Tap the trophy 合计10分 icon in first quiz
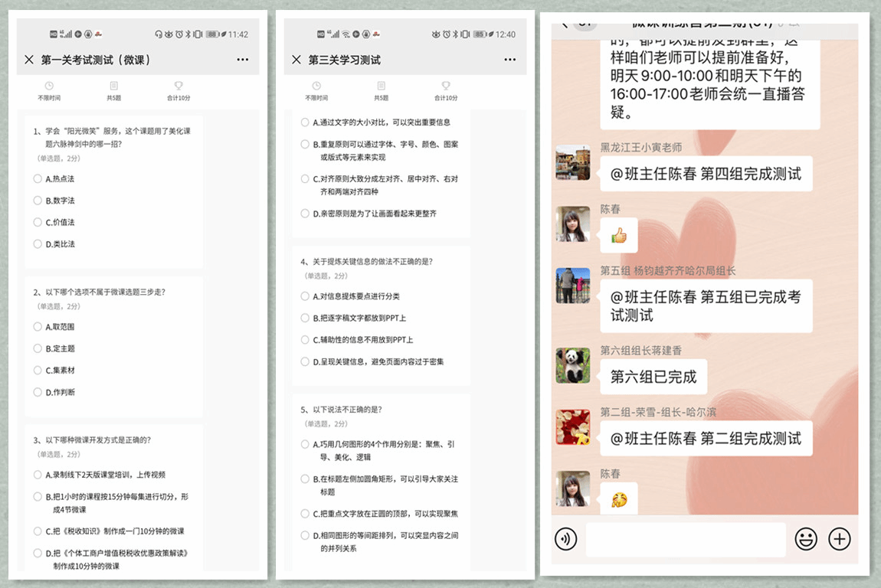This screenshot has width=881, height=588. coord(178,87)
